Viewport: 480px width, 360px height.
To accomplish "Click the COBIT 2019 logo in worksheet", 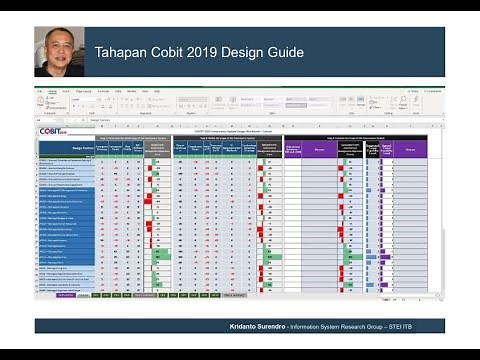I will point(53,131).
